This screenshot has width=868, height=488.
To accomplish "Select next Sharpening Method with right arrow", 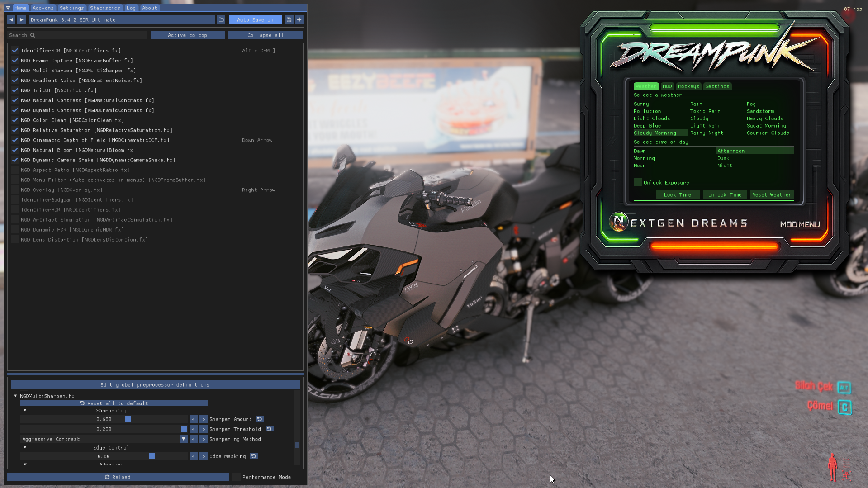I will pyautogui.click(x=204, y=439).
